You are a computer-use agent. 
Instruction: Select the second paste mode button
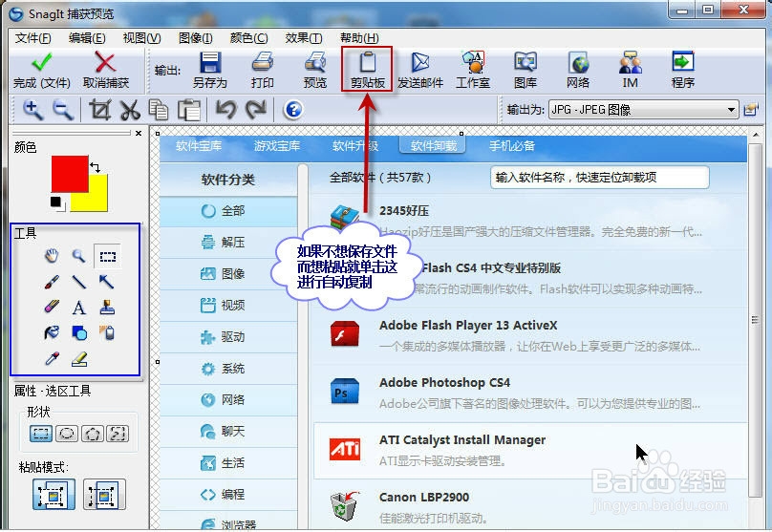pyautogui.click(x=104, y=495)
